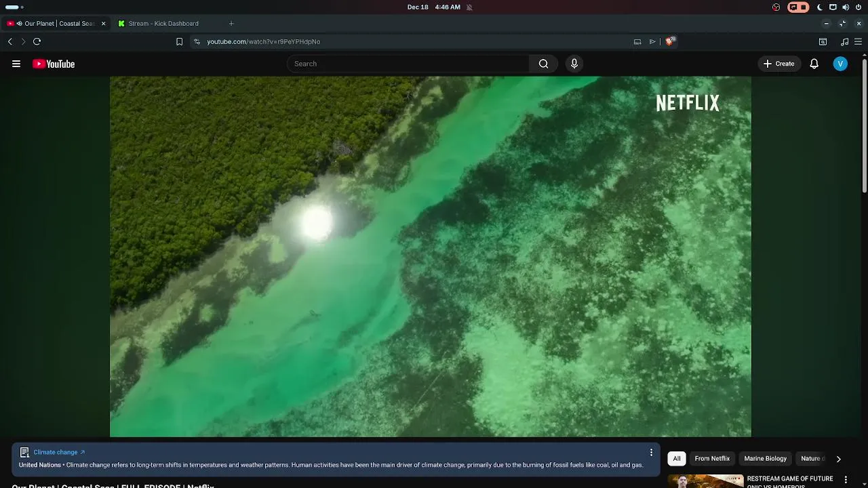
Task: Open a new browser tab
Action: pyautogui.click(x=231, y=24)
